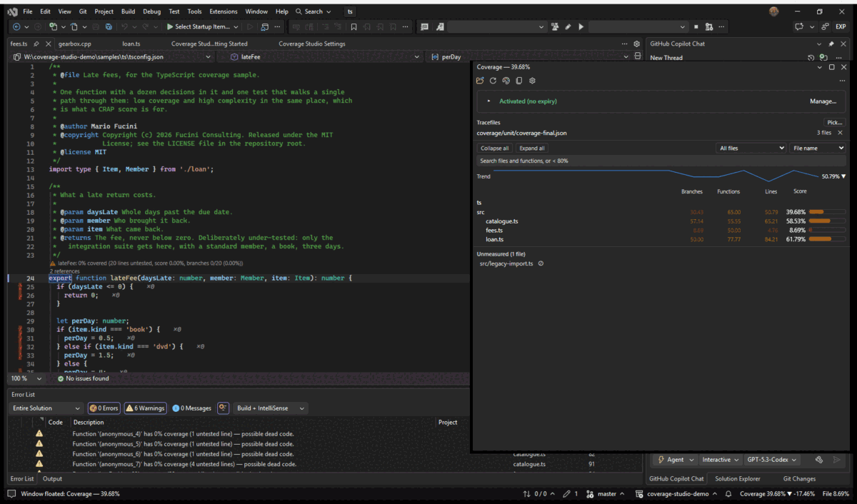This screenshot has width=857, height=504.
Task: Click the copy report icon in Coverage toolbar
Action: pyautogui.click(x=519, y=81)
